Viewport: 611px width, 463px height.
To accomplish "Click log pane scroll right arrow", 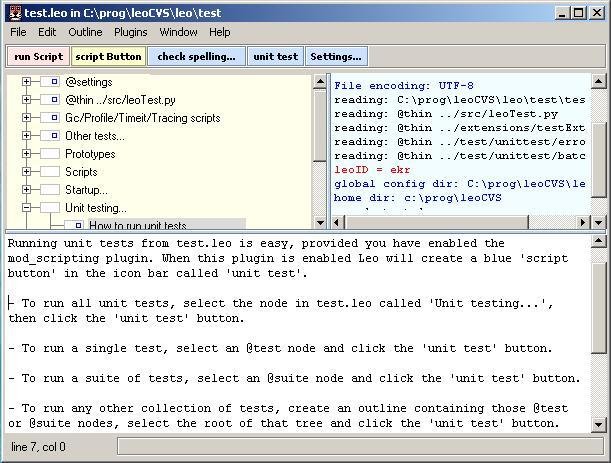I will 583,223.
